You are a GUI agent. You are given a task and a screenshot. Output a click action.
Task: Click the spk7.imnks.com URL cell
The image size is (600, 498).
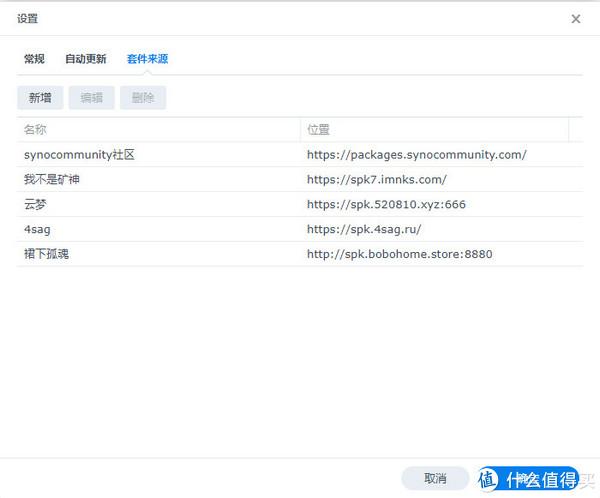coord(377,179)
